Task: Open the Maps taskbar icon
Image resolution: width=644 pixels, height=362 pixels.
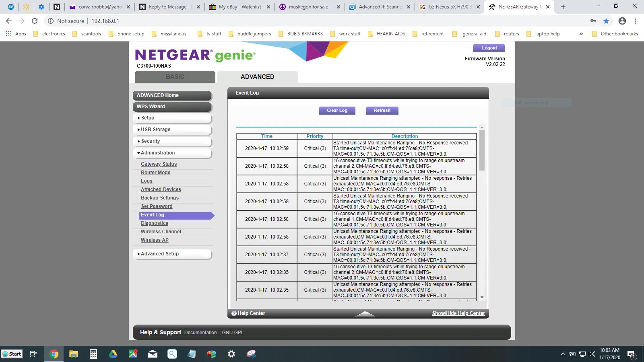Action: point(133,354)
